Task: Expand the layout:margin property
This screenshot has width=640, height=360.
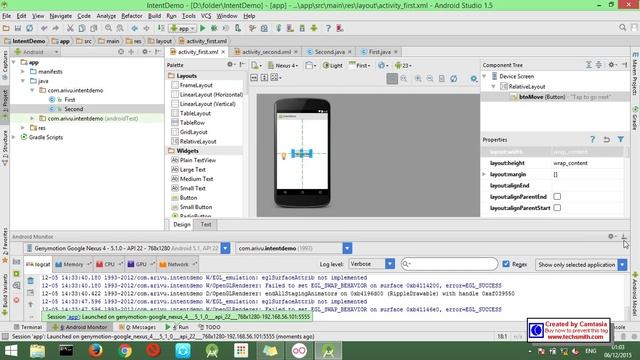Action: 484,174
